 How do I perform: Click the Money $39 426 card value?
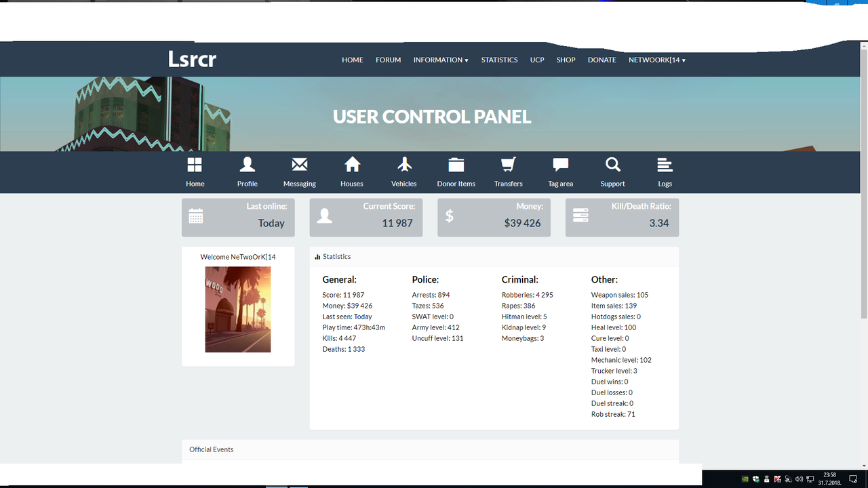pos(523,223)
